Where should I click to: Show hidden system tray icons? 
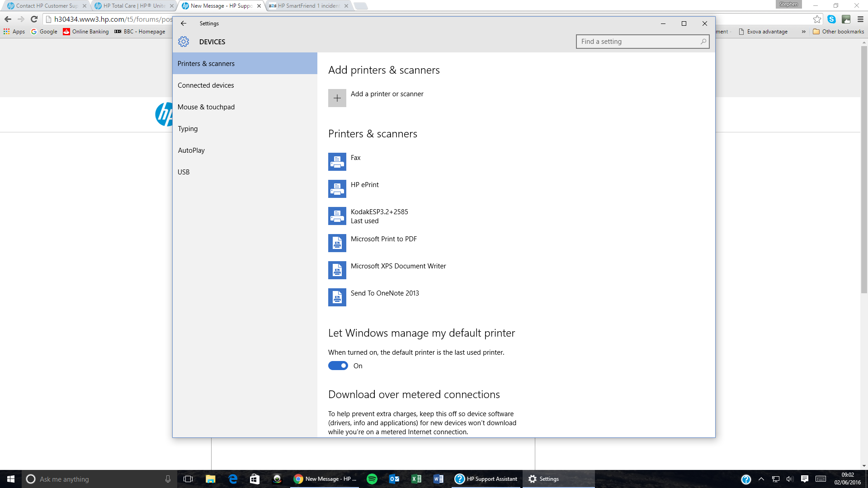(761, 479)
